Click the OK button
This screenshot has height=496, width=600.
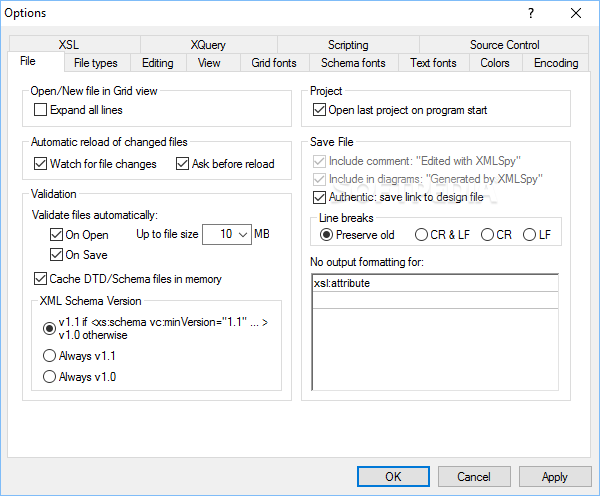point(393,476)
